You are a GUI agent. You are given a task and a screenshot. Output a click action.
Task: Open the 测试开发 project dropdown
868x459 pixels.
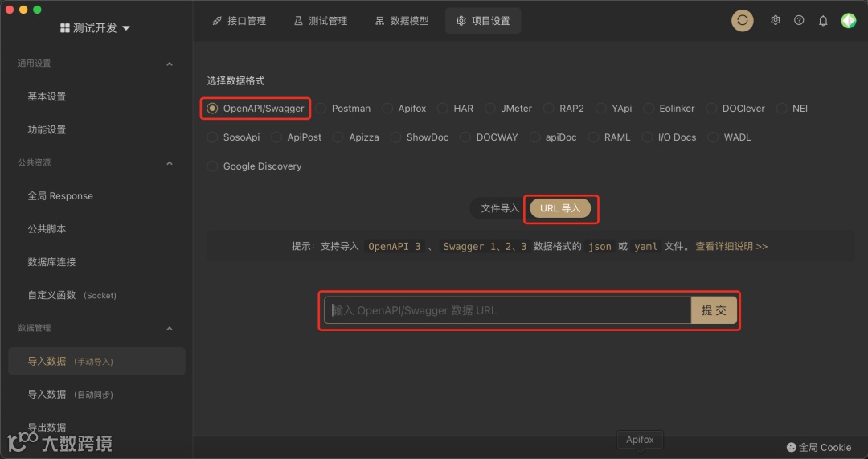[95, 27]
